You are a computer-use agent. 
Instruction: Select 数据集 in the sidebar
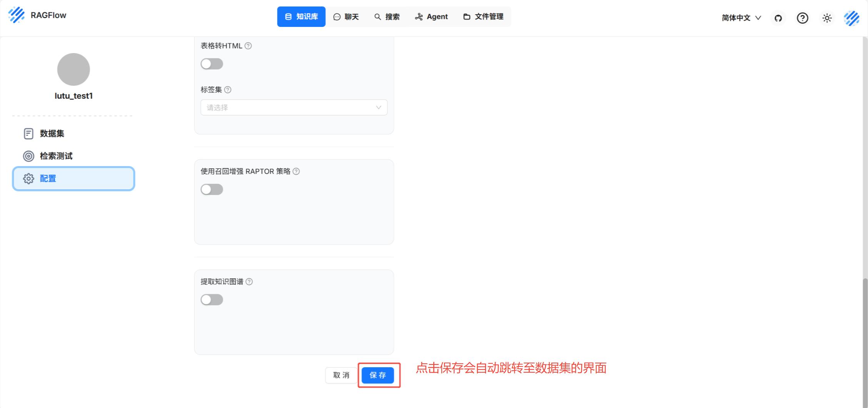click(x=52, y=133)
